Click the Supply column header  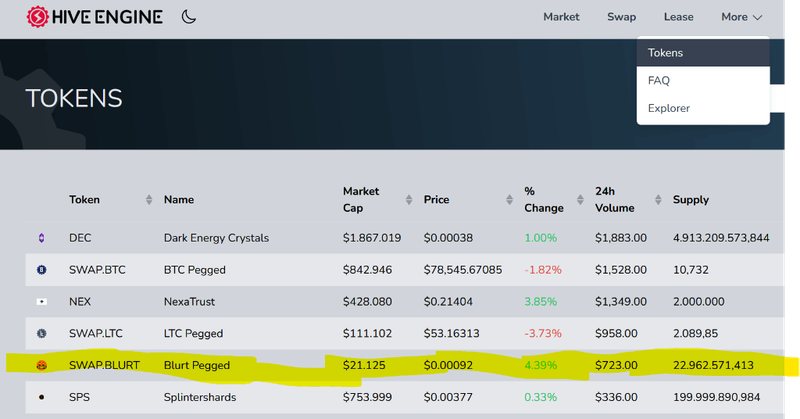(x=691, y=200)
